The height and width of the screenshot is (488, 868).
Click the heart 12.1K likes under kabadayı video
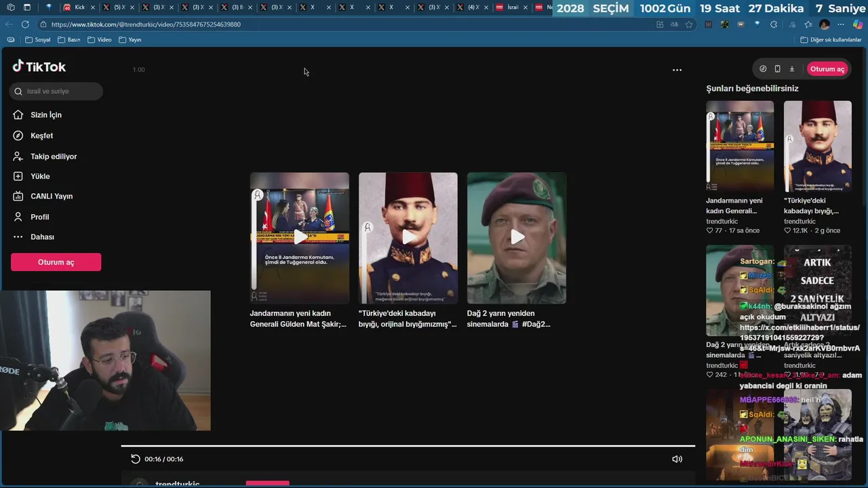[795, 230]
